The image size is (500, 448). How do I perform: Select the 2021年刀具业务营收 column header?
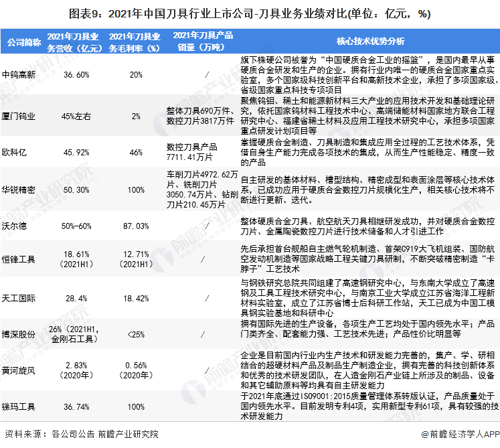point(75,42)
